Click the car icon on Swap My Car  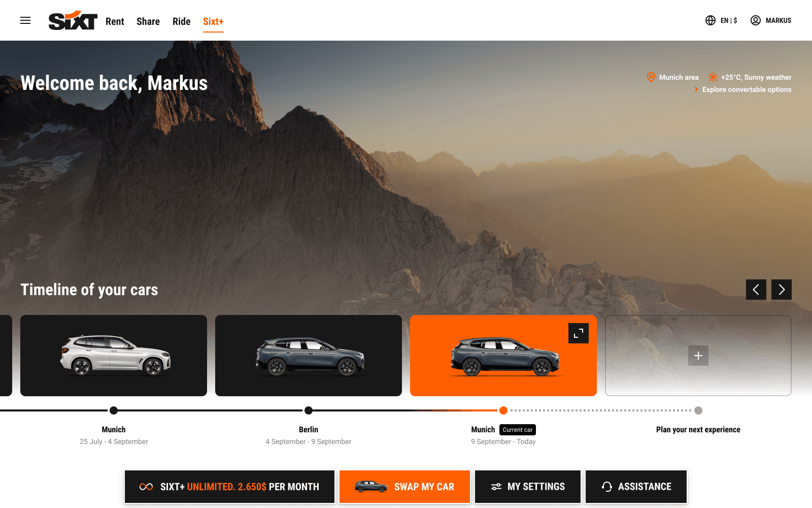pos(371,487)
